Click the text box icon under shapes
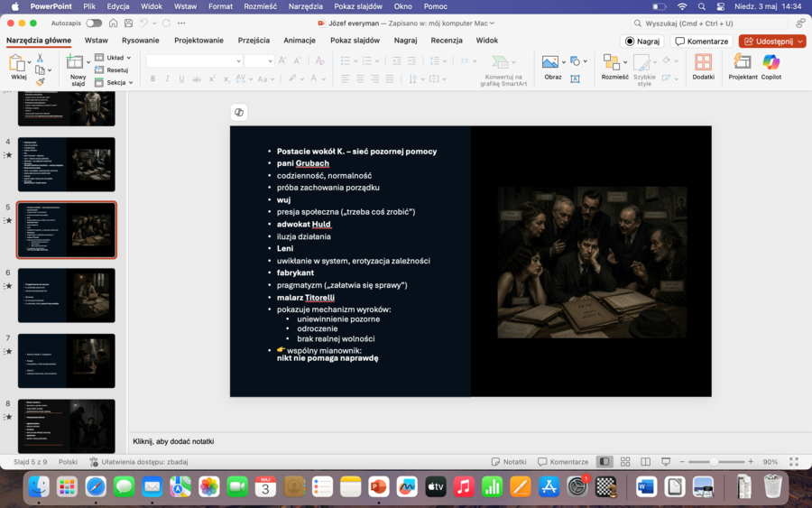This screenshot has width=812, height=508. point(575,79)
